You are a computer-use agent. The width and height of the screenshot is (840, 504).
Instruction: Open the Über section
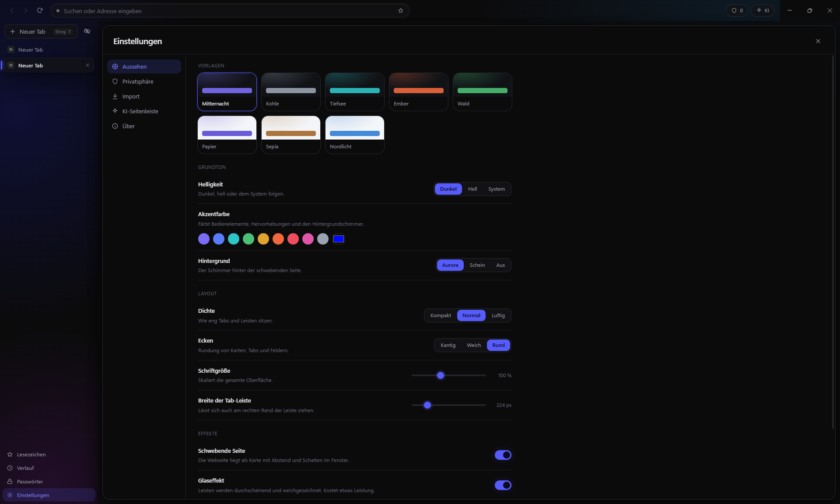click(144, 126)
